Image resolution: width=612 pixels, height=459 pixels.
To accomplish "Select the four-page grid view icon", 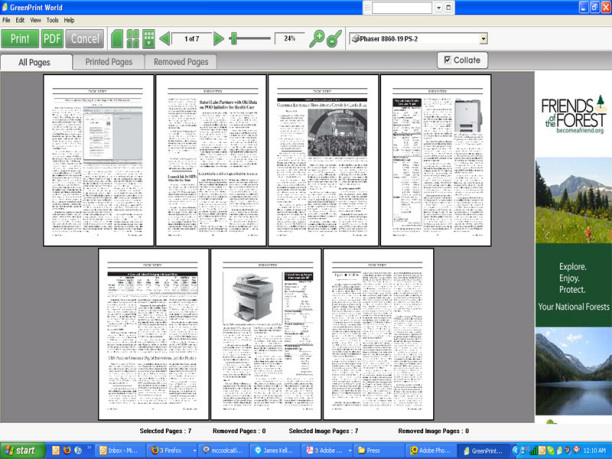I will [x=133, y=39].
